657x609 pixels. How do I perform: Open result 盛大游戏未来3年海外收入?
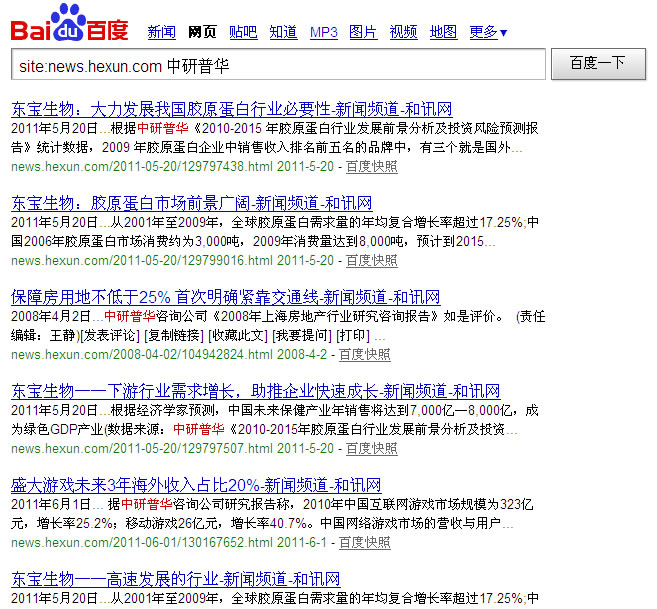tap(195, 485)
